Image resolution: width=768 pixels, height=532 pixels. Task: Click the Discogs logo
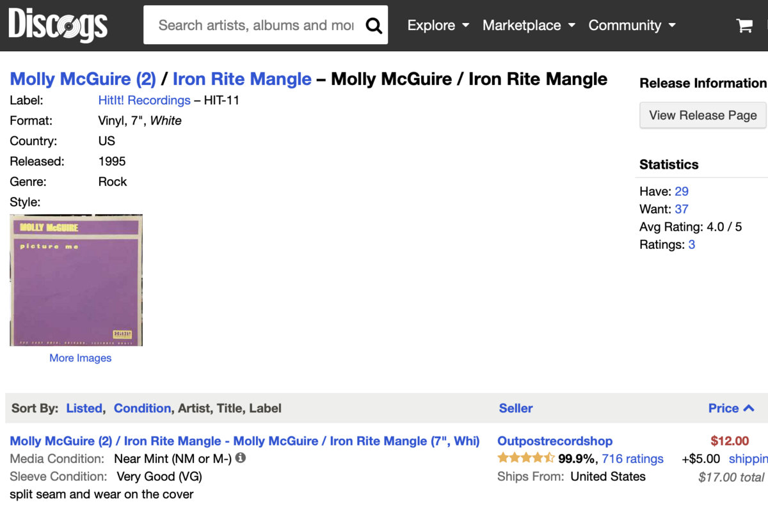point(58,26)
